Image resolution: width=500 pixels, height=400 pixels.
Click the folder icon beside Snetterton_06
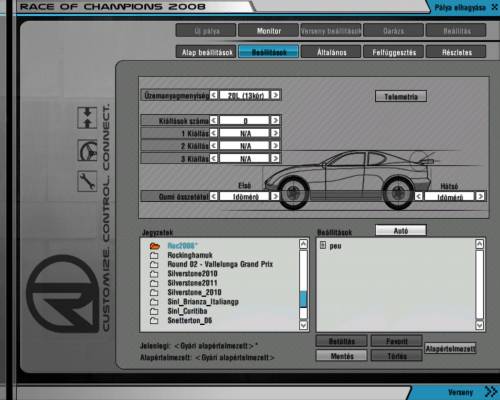154,321
